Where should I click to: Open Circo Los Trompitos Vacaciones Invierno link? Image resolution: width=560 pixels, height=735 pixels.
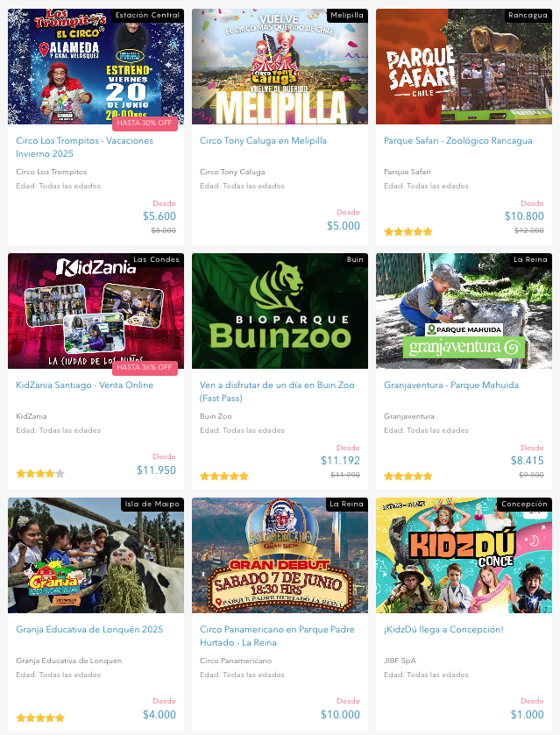point(84,147)
